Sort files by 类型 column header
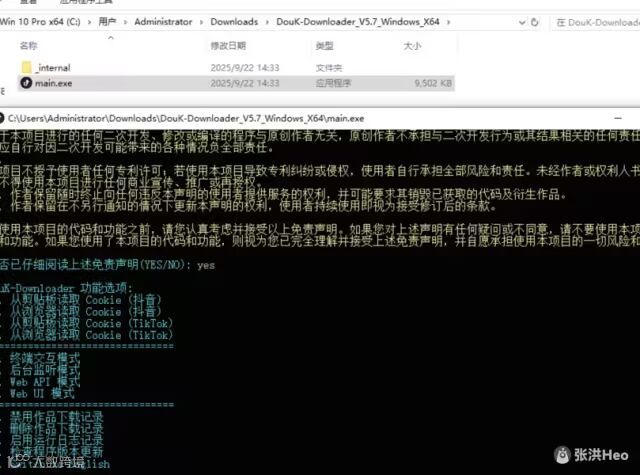The image size is (640, 475). (x=324, y=46)
